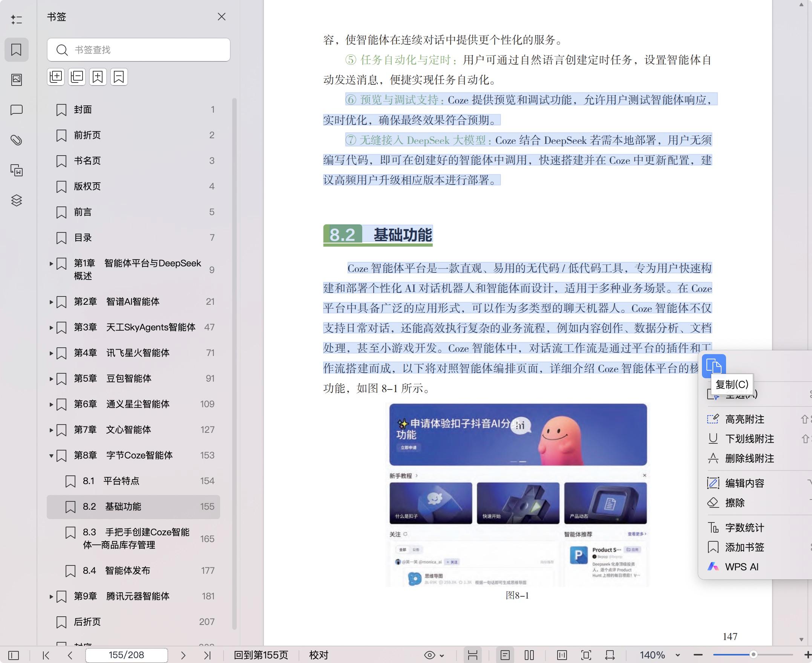Go to 后折页 bookmark

click(x=133, y=622)
